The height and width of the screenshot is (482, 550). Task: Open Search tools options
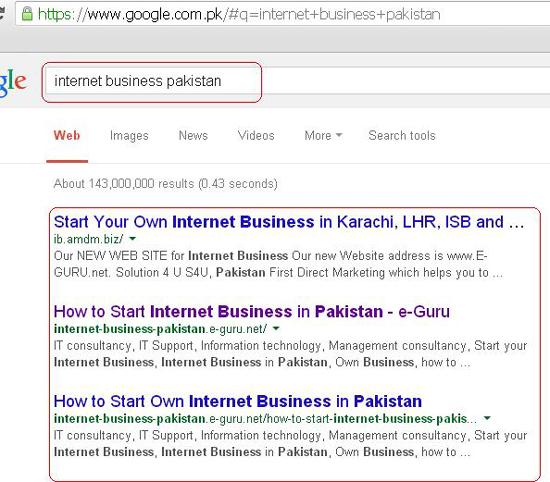point(402,135)
